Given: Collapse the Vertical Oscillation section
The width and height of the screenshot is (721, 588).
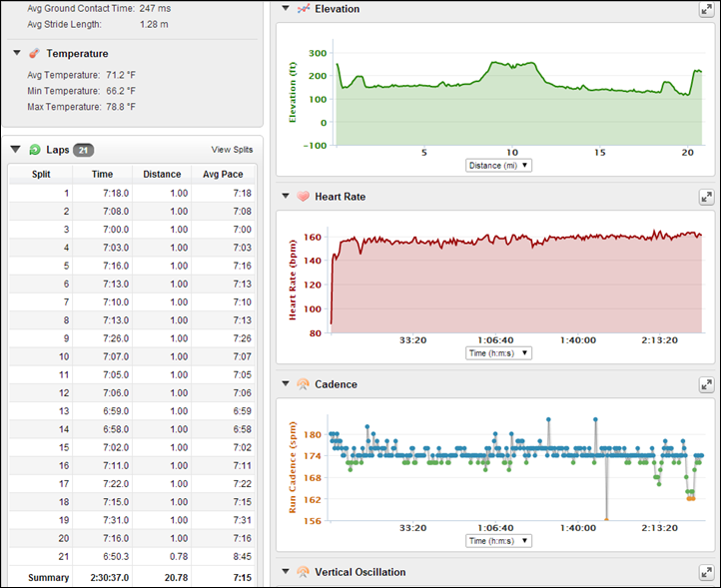Looking at the screenshot, I should click(x=286, y=571).
